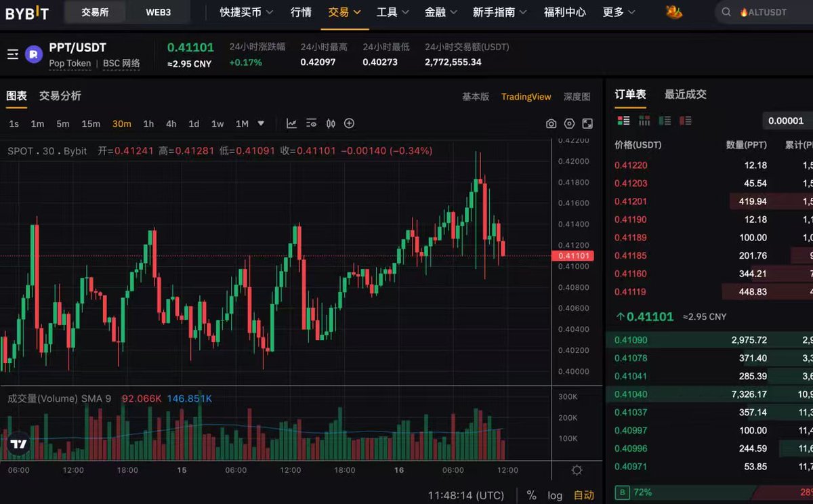Open the chart indicators line icon
The image size is (813, 504).
(x=291, y=123)
